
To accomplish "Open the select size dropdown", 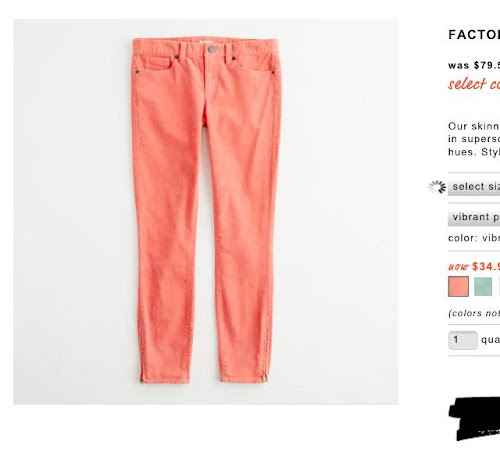I will [474, 187].
